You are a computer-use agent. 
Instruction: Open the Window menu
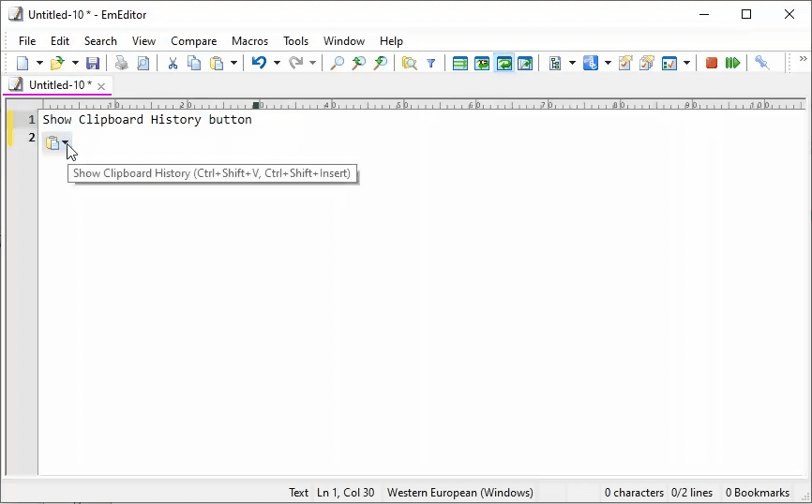coord(344,41)
